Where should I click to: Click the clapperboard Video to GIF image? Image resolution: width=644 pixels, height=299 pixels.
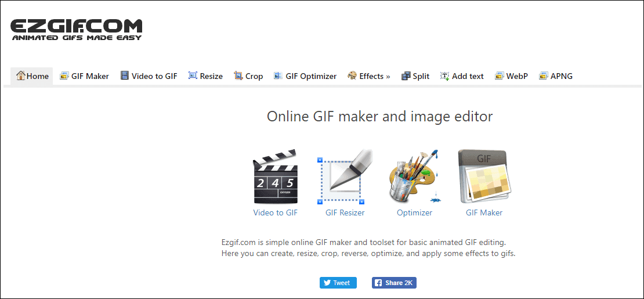pyautogui.click(x=275, y=177)
